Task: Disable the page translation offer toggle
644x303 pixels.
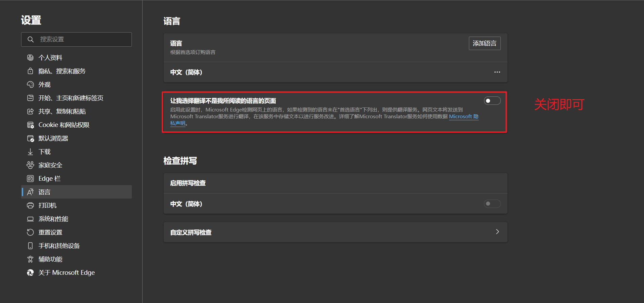Action: (x=492, y=100)
